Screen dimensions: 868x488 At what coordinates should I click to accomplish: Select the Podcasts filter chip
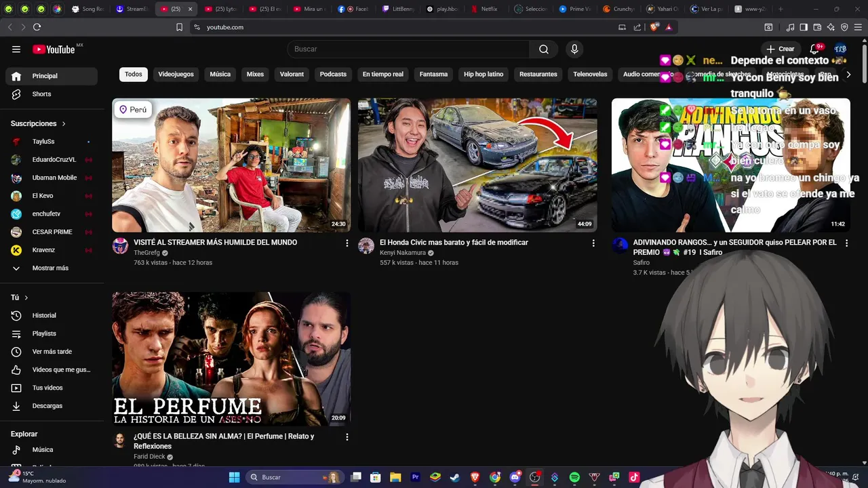coord(333,74)
